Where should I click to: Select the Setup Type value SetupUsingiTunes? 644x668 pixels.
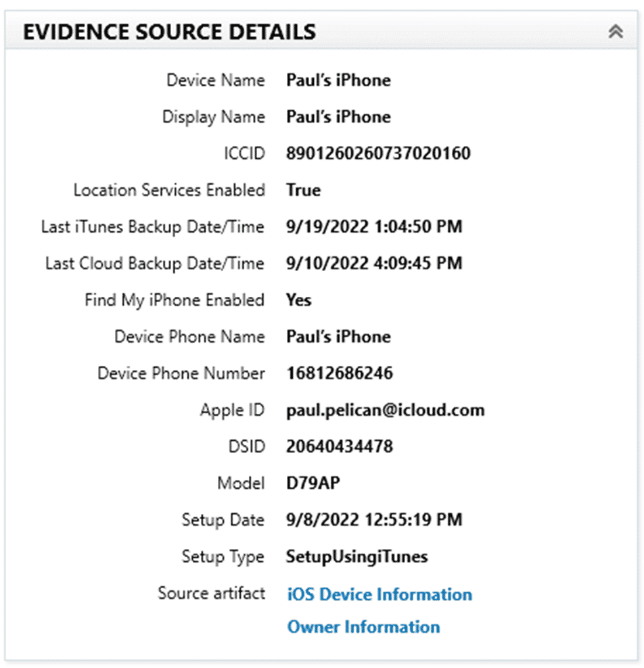tap(356, 557)
